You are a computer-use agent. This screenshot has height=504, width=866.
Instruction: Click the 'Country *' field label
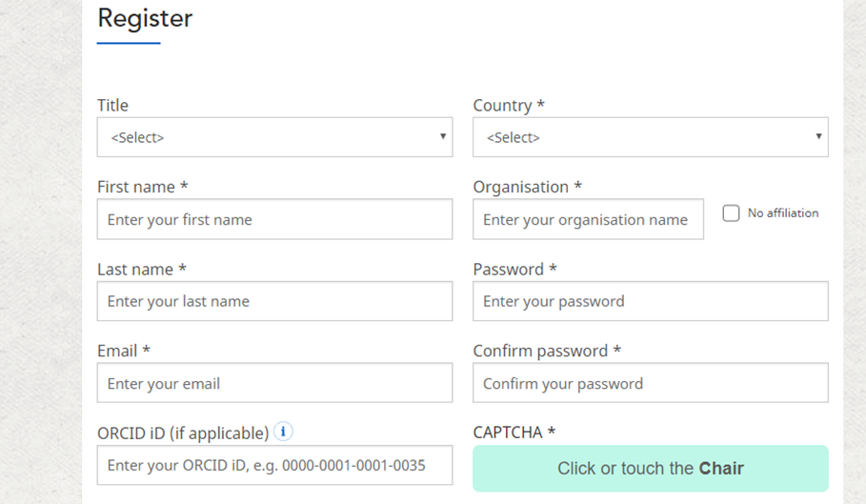coord(509,106)
